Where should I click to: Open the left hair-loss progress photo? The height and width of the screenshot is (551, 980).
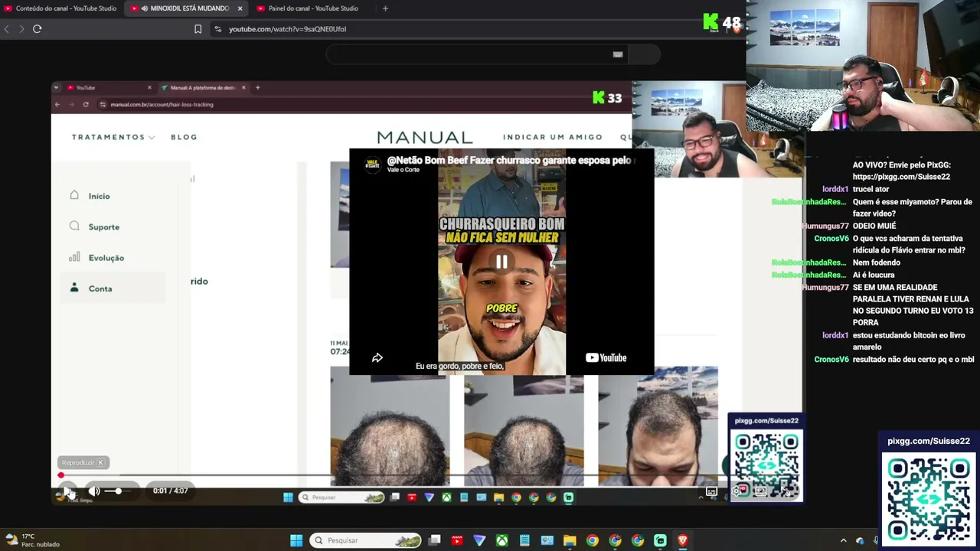390,425
